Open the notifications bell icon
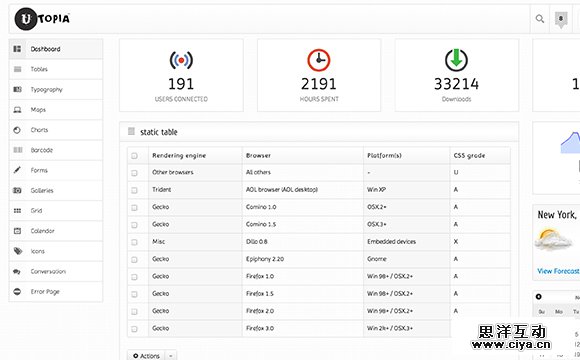The height and width of the screenshot is (360, 580). (x=561, y=19)
